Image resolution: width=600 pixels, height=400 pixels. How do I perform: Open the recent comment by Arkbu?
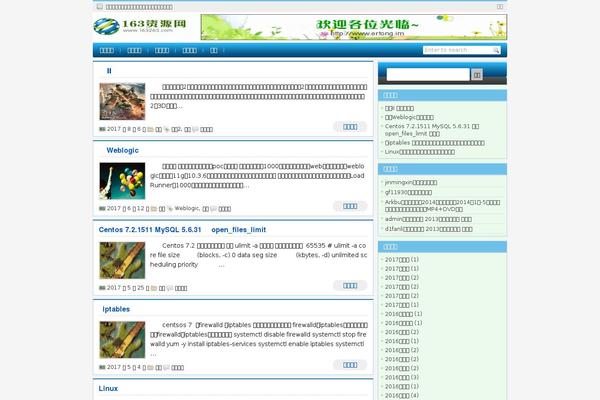pyautogui.click(x=442, y=206)
